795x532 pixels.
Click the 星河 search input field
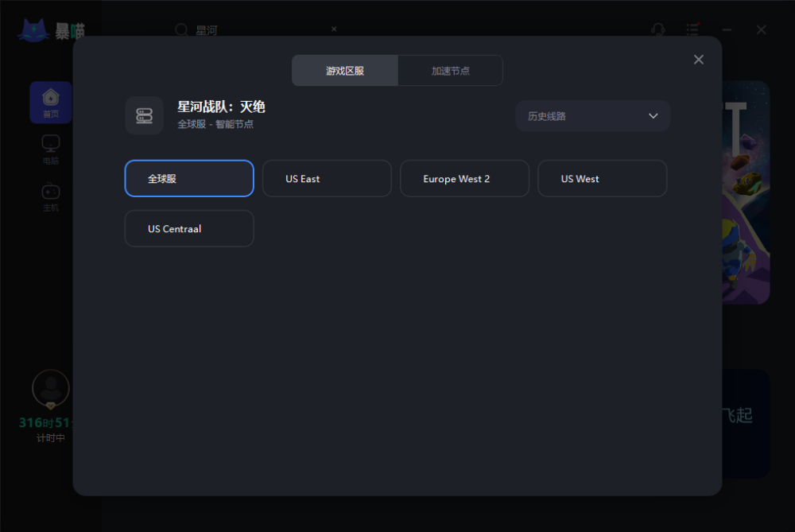[x=258, y=30]
